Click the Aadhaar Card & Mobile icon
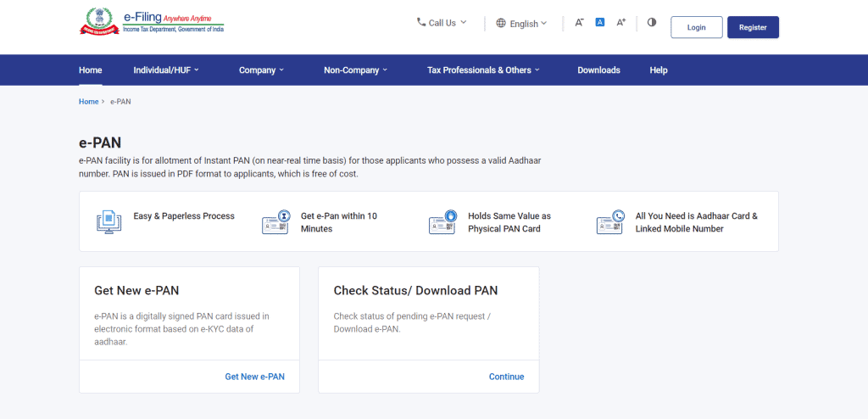This screenshot has width=868, height=419. pyautogui.click(x=610, y=222)
